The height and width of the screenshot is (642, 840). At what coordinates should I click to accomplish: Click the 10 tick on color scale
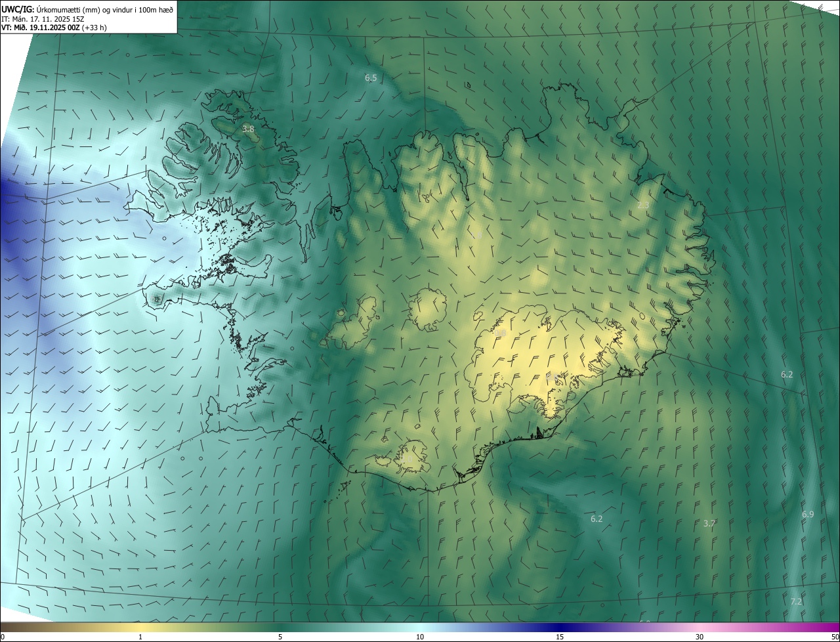click(x=420, y=637)
